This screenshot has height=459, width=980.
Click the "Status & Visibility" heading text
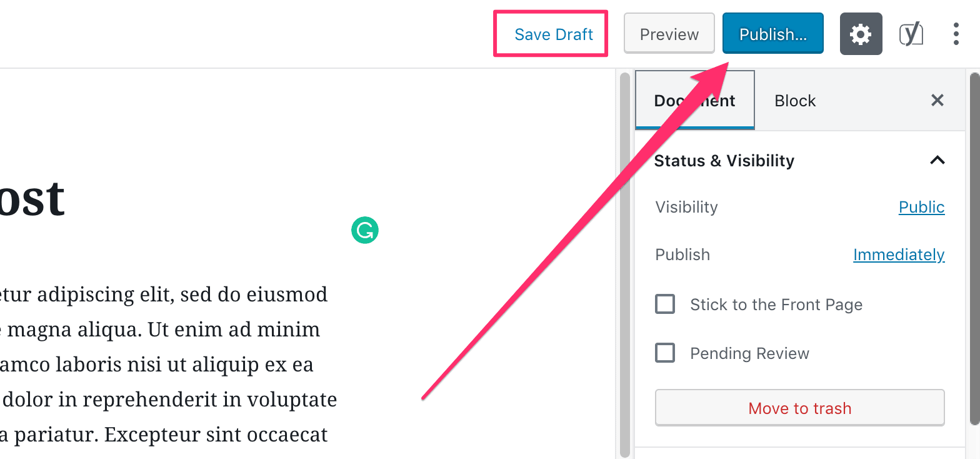tap(724, 161)
